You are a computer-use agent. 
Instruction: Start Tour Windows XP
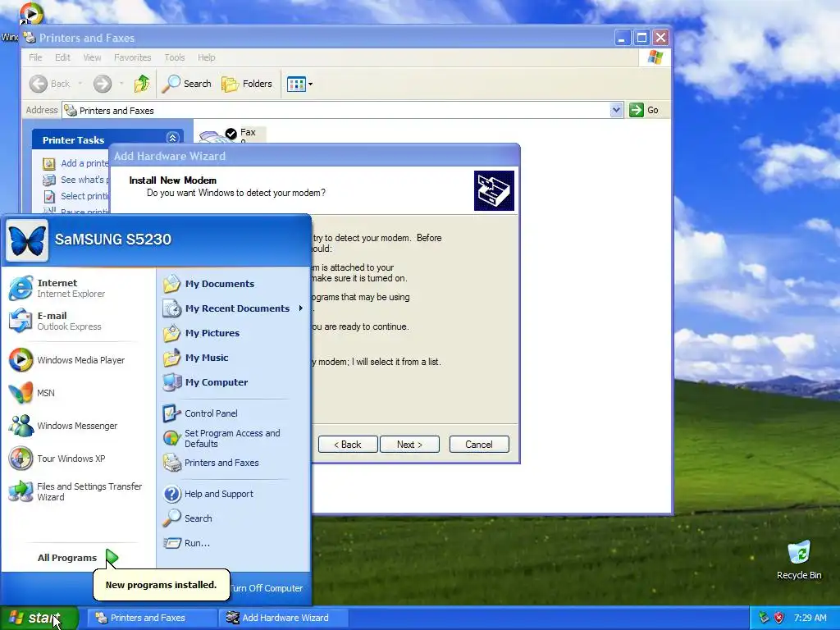pyautogui.click(x=57, y=459)
